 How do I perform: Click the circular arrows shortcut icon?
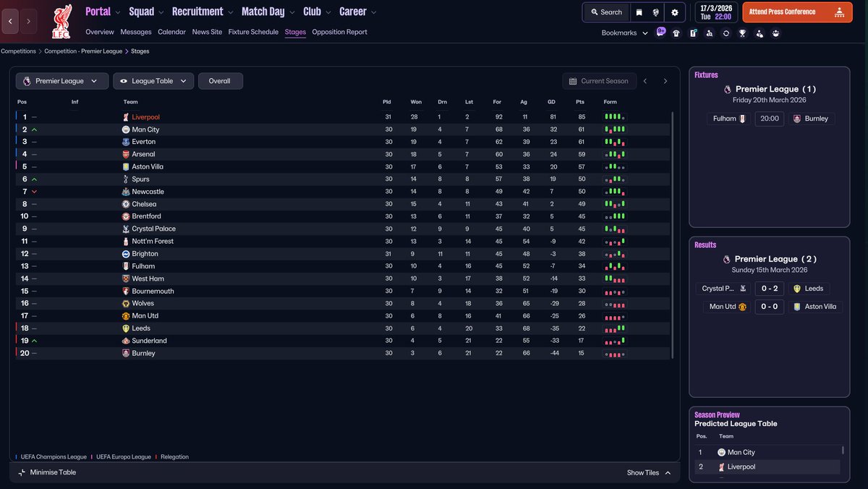click(726, 33)
